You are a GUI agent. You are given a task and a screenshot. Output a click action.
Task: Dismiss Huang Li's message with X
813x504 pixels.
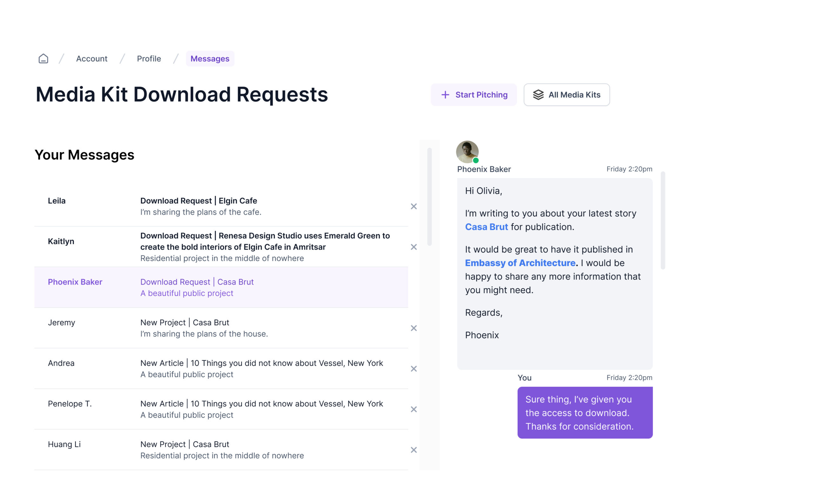[413, 450]
